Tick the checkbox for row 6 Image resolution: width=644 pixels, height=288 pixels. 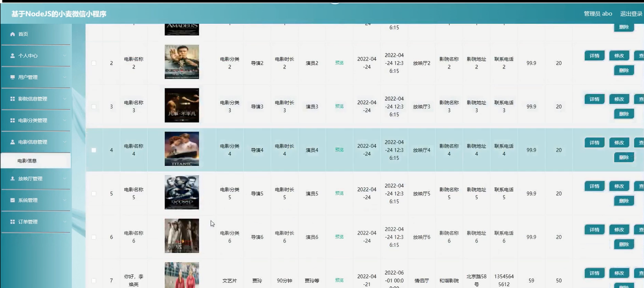tap(94, 237)
